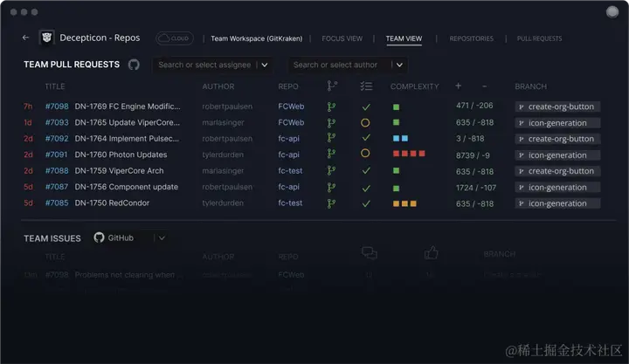629x364 pixels.
Task: Click the back arrow icon
Action: pos(25,38)
